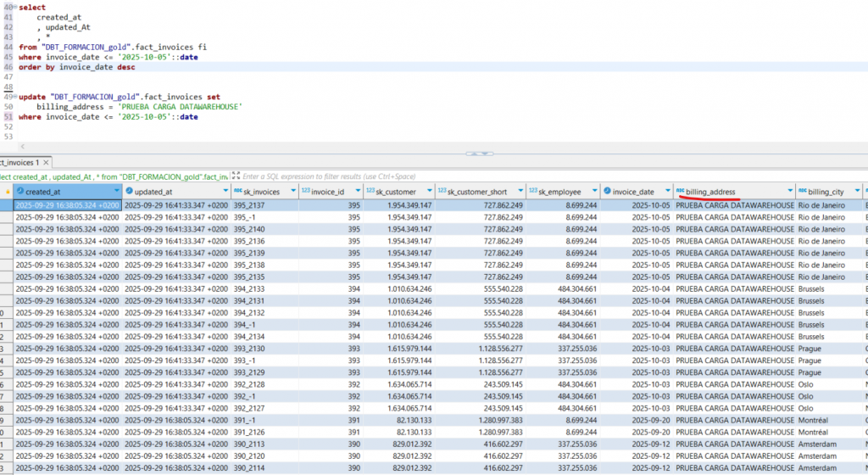
Task: Click the billing_city column header
Action: click(826, 193)
